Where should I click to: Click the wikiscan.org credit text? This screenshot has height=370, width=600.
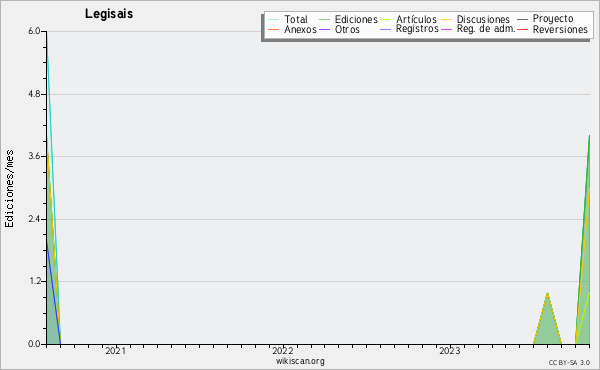[300, 361]
